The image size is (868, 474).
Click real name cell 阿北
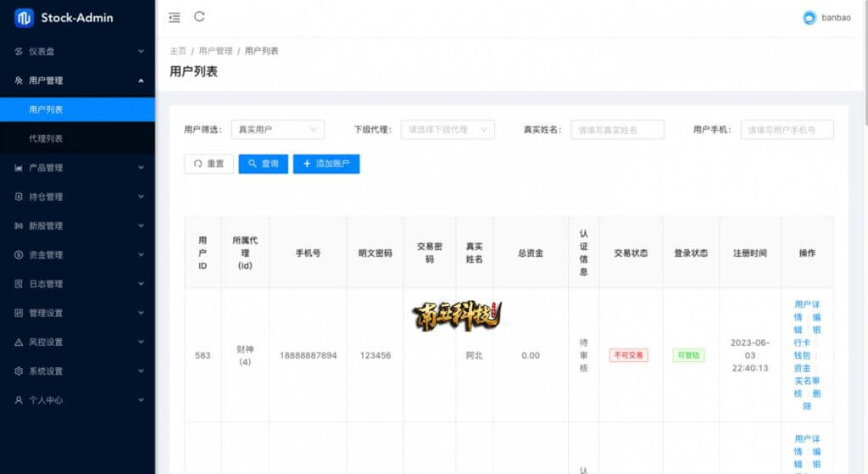tap(474, 355)
